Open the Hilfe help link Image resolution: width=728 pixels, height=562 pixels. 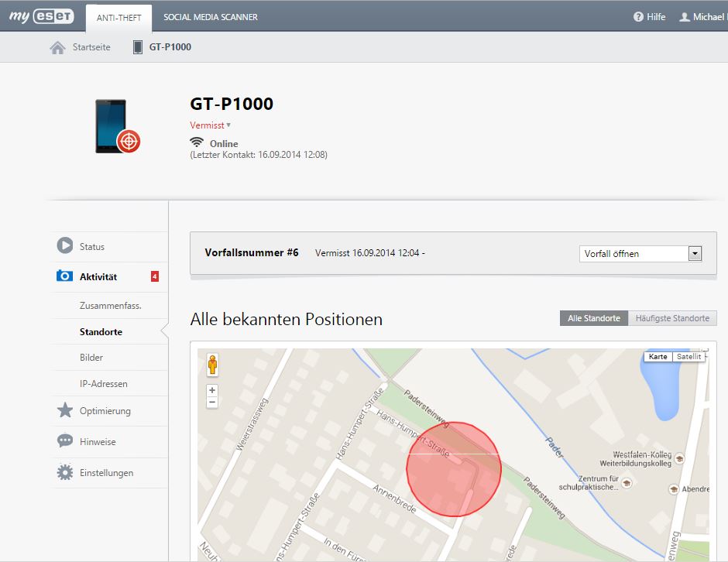coord(655,17)
